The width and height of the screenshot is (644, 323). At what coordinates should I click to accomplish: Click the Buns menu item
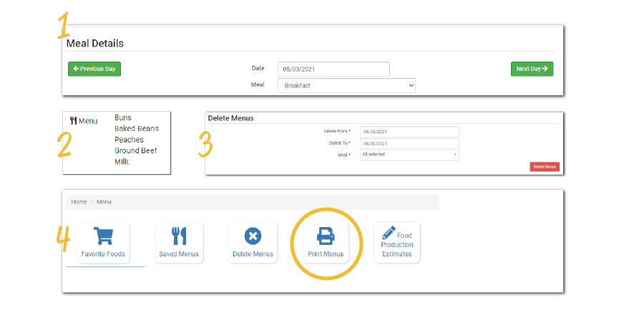(123, 117)
